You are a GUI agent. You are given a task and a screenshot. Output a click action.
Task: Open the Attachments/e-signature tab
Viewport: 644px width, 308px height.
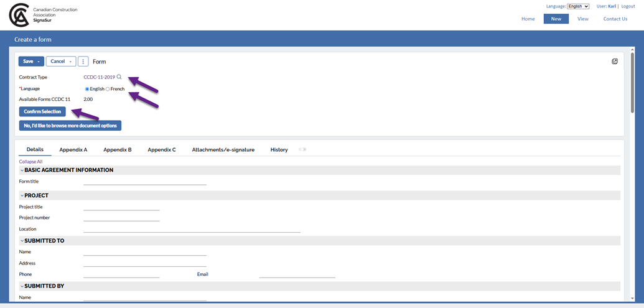223,150
